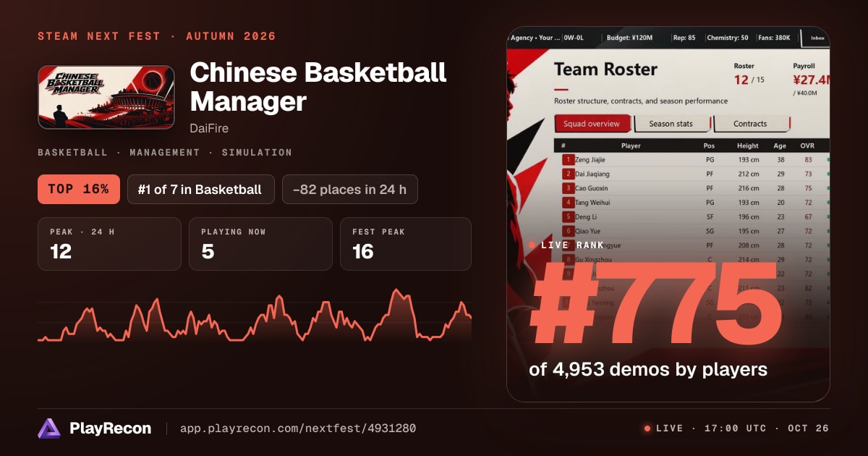Click the red dot beside LIVE RANK
Viewport: 868px width, 456px height.
[532, 245]
